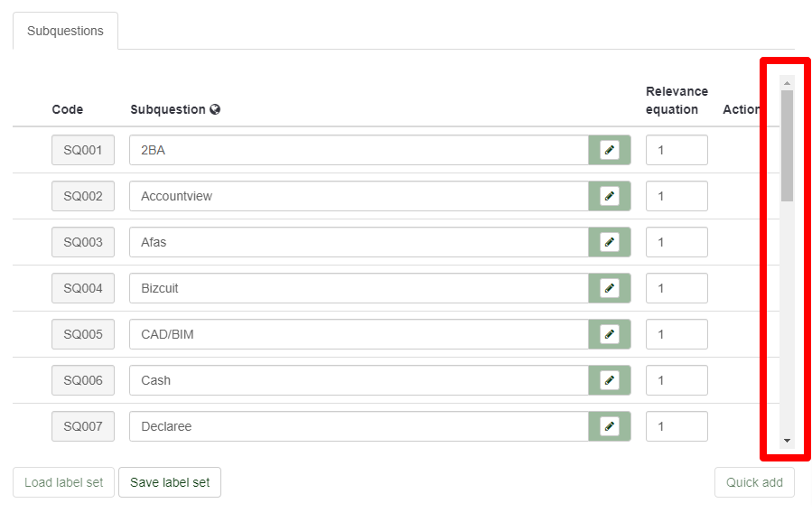Viewport: 812px width, 522px height.
Task: Select the SQ006 code box
Action: (x=83, y=380)
